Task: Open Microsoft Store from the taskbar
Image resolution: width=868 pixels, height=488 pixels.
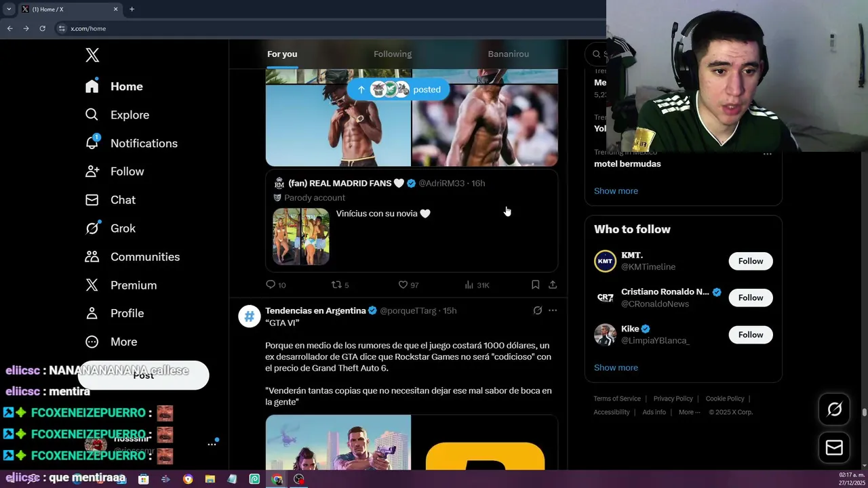Action: (x=143, y=479)
